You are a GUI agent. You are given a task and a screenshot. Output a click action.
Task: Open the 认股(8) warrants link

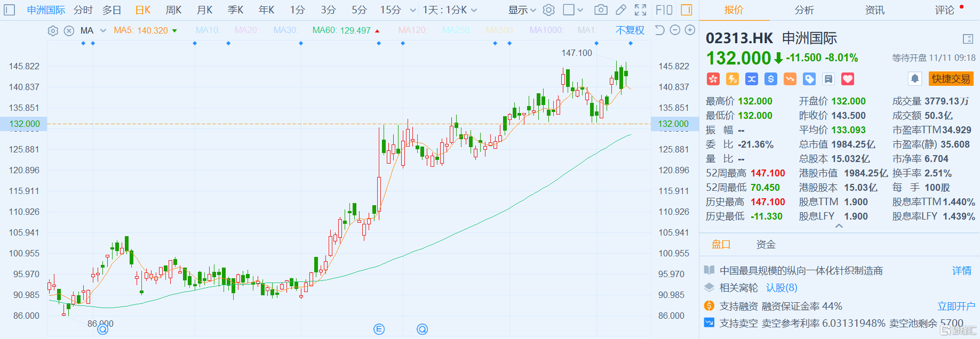[x=782, y=288]
